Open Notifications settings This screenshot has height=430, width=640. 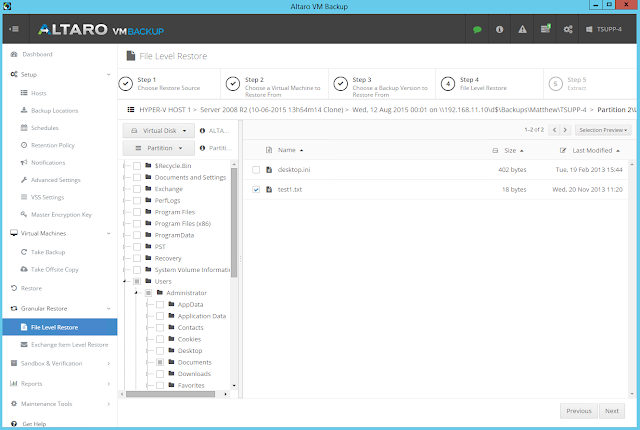pos(48,162)
